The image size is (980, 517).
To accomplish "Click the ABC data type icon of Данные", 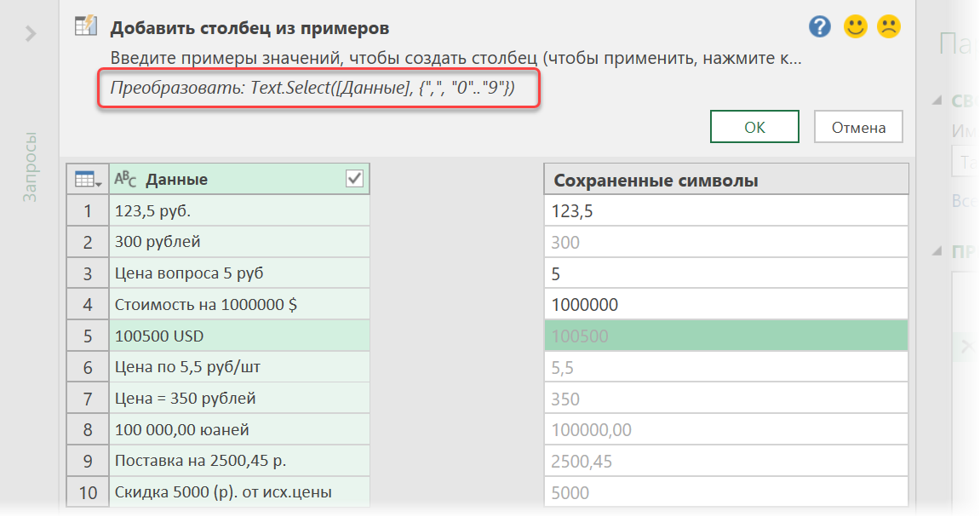I will tap(125, 180).
